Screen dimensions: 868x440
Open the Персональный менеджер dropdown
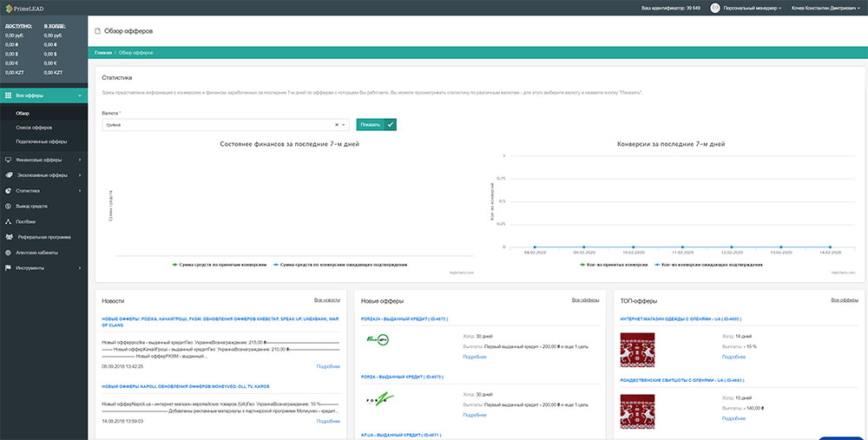753,9
